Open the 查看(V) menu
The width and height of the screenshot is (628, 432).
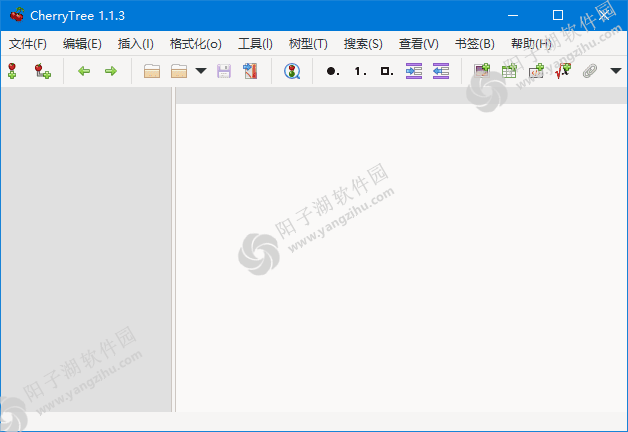419,44
